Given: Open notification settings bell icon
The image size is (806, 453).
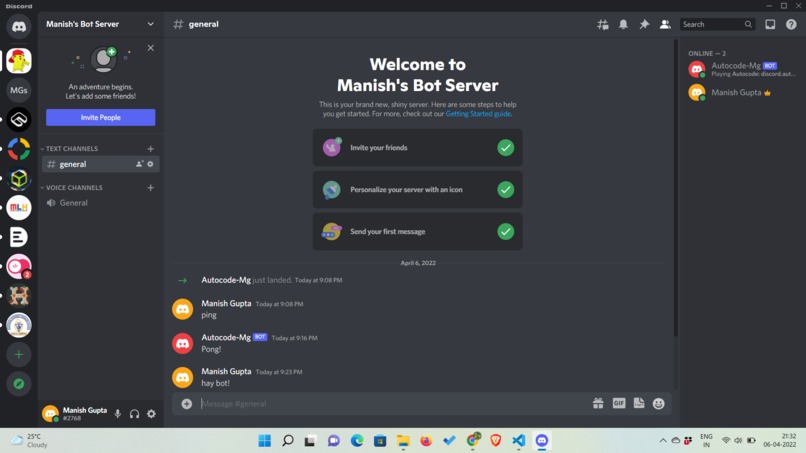Looking at the screenshot, I should [623, 24].
